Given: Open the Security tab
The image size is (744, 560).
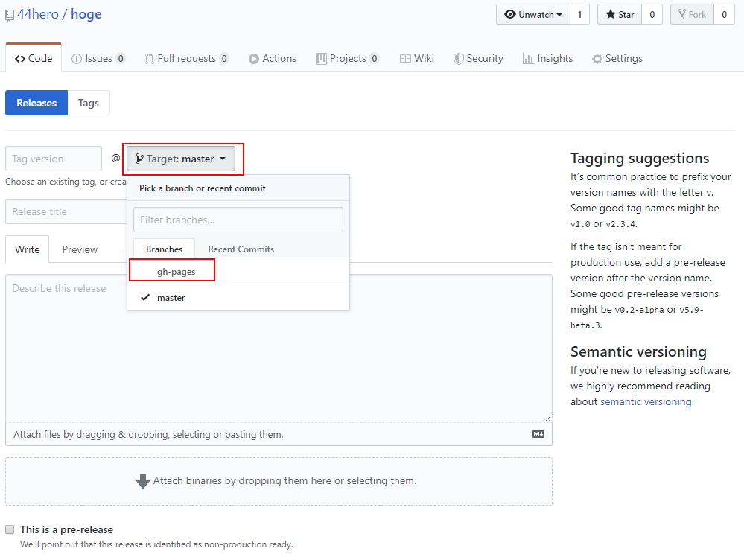Looking at the screenshot, I should click(478, 58).
